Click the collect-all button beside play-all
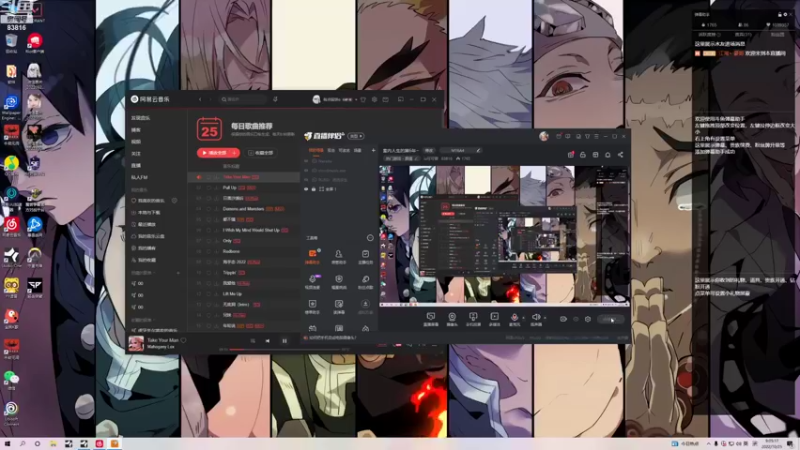Screen dimensions: 800x450 [x=261, y=153]
